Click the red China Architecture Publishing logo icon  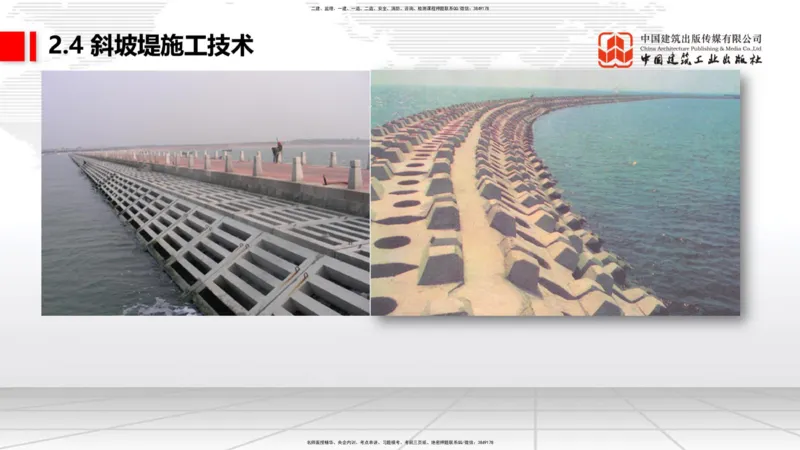coord(615,49)
